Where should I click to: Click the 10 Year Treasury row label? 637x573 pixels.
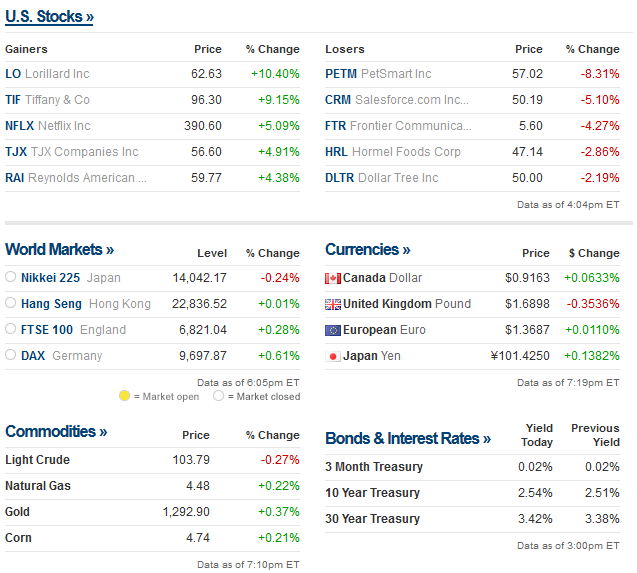click(x=372, y=493)
